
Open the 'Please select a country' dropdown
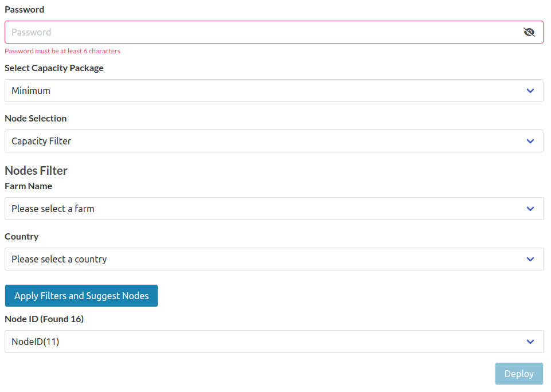tap(273, 259)
